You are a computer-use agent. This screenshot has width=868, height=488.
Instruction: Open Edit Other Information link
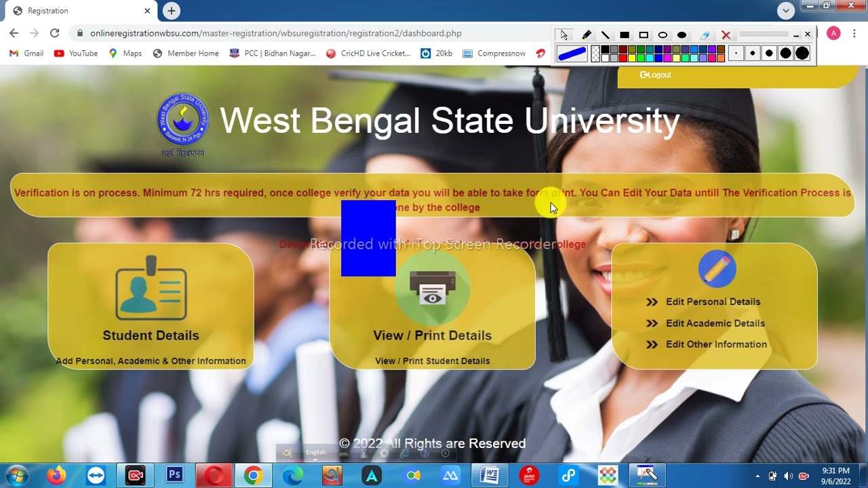[716, 344]
